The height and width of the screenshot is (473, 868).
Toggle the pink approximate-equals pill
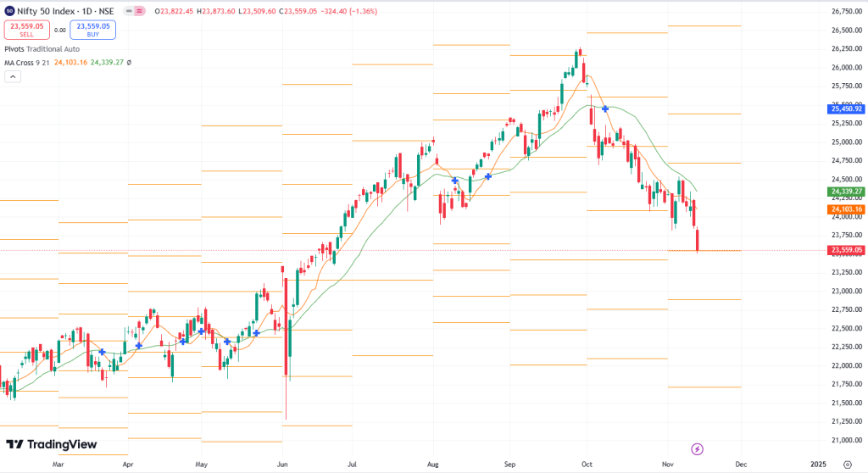140,11
